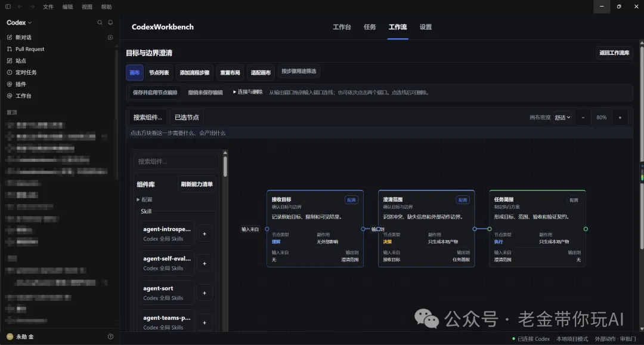Click 适配画布 button
644x345 pixels.
[261, 72]
